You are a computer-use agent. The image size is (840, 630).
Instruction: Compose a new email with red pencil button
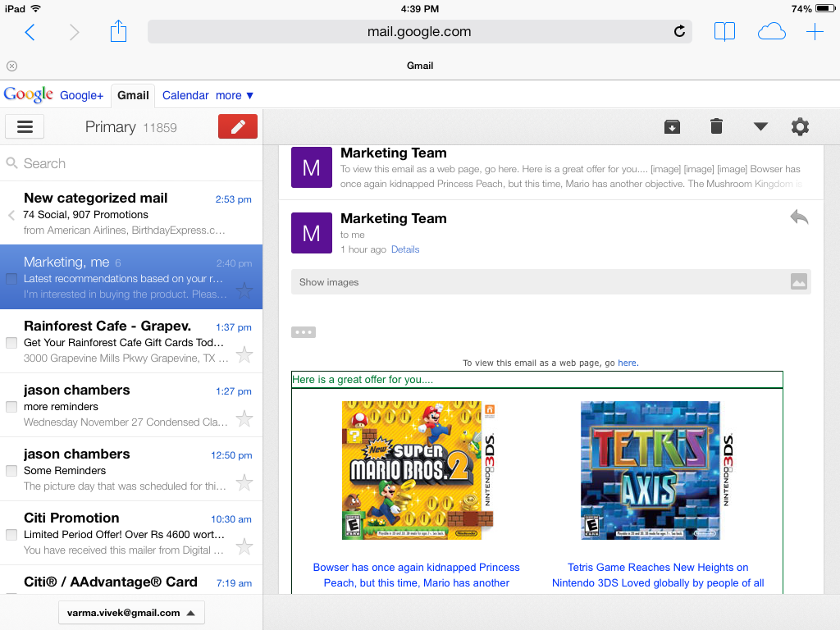click(238, 127)
